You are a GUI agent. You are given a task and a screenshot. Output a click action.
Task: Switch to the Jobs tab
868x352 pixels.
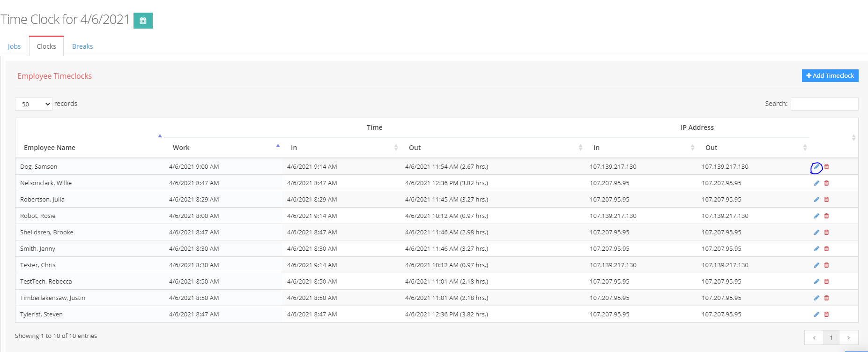tap(15, 46)
